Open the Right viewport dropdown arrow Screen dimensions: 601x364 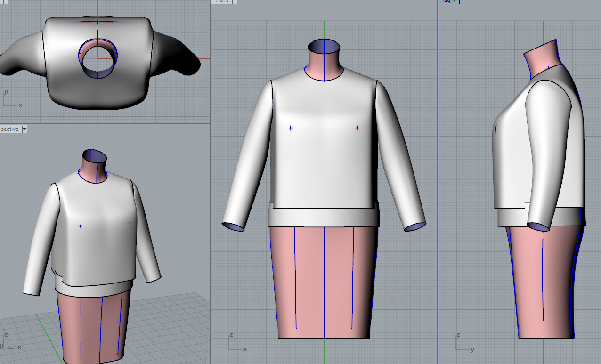pos(462,1)
